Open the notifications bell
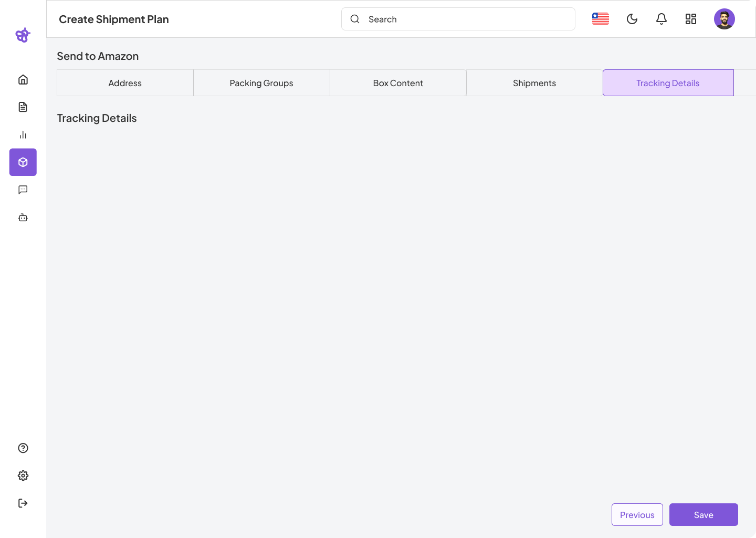The height and width of the screenshot is (538, 756). pyautogui.click(x=661, y=19)
